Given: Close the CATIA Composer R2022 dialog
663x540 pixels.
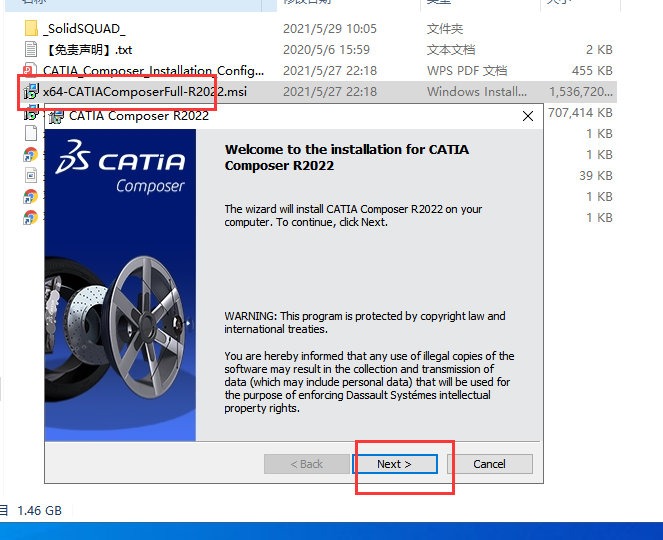Looking at the screenshot, I should tap(527, 116).
